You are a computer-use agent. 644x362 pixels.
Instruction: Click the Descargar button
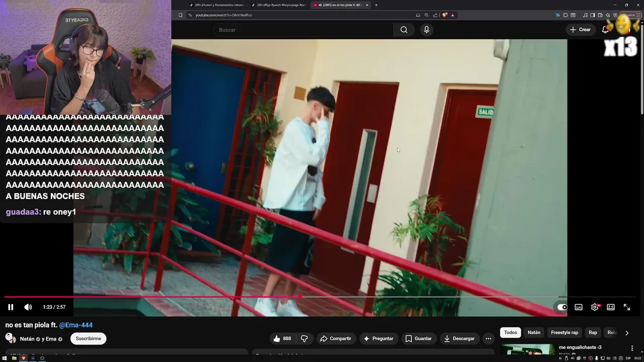pyautogui.click(x=459, y=339)
